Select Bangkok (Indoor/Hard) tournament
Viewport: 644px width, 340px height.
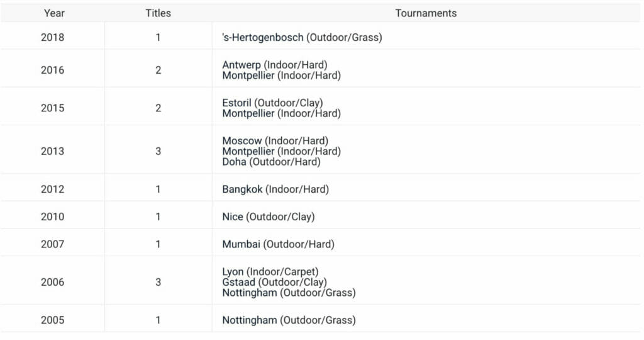point(275,189)
